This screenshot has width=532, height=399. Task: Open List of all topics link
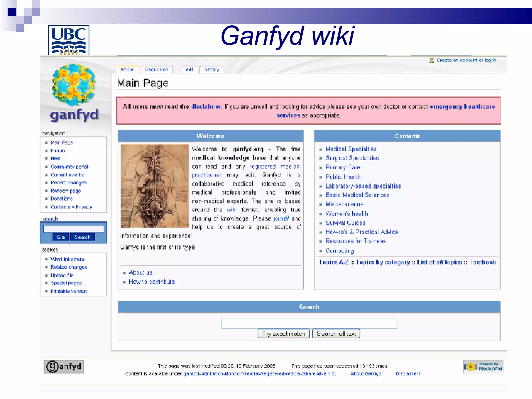(440, 262)
